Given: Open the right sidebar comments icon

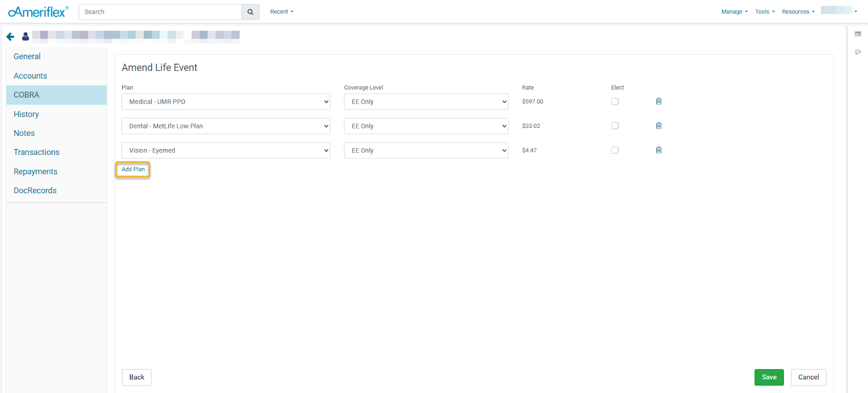Looking at the screenshot, I should 858,53.
